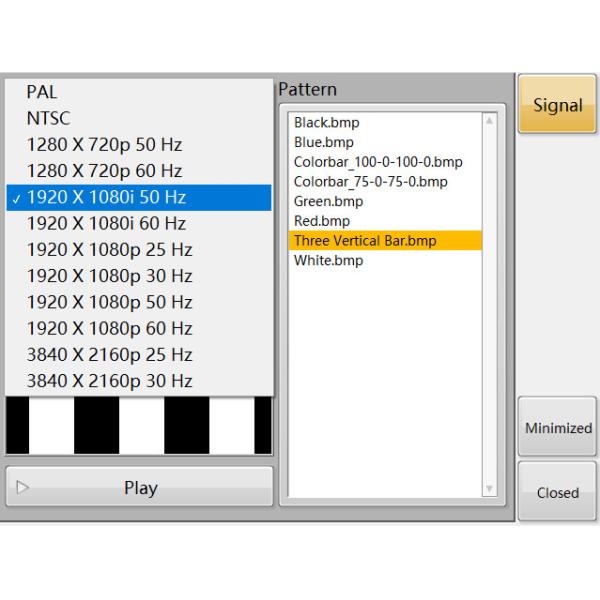Click the three vertical bar preview thumbnail
The image size is (600, 600).
coord(139,425)
